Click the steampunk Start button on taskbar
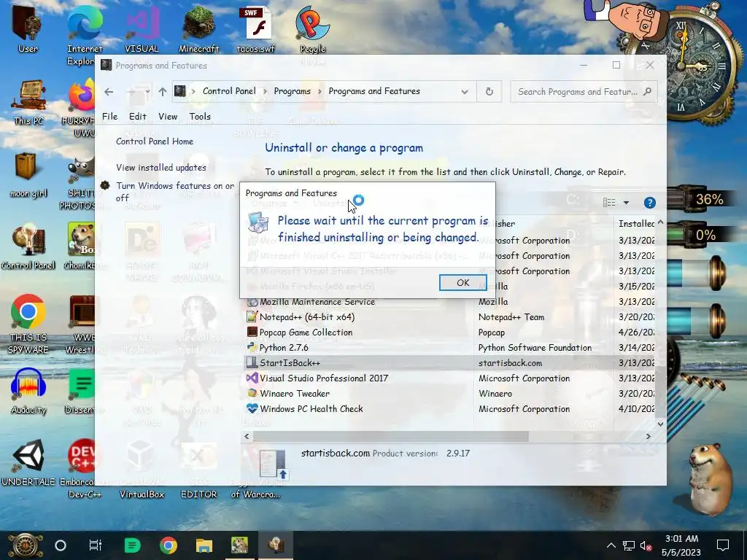The height and width of the screenshot is (560, 747). tap(26, 545)
